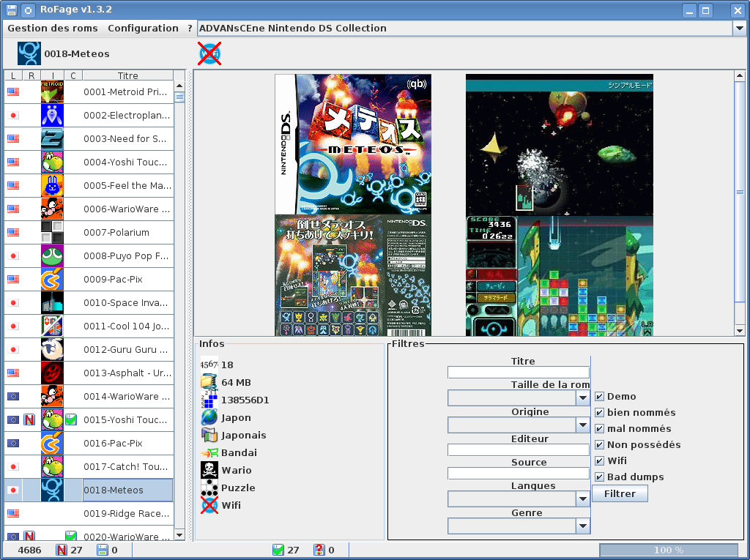Click the Meteos icon beside header title
750x560 pixels.
point(29,53)
